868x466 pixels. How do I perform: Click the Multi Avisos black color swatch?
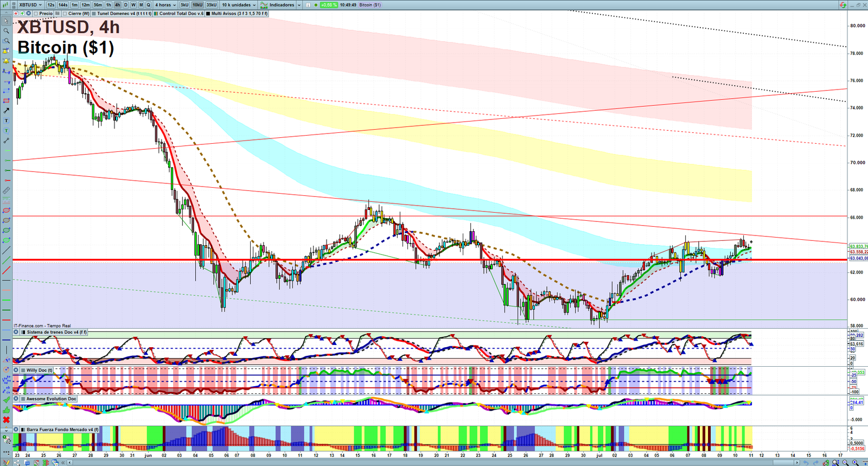(208, 13)
